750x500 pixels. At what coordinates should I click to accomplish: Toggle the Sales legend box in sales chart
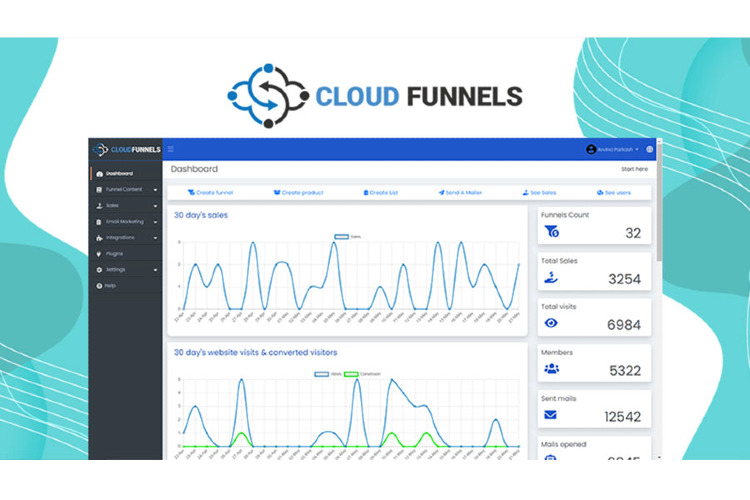point(341,236)
